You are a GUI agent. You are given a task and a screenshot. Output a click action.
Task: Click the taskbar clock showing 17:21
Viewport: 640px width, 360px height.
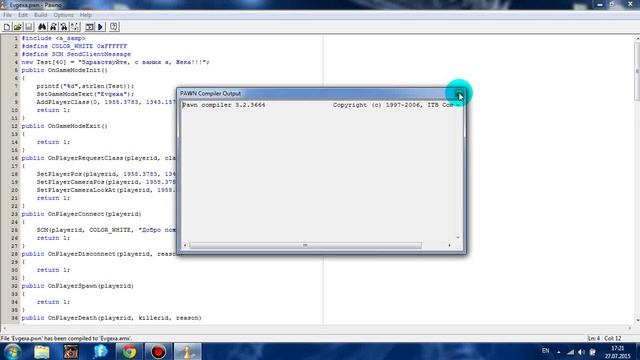(x=618, y=352)
